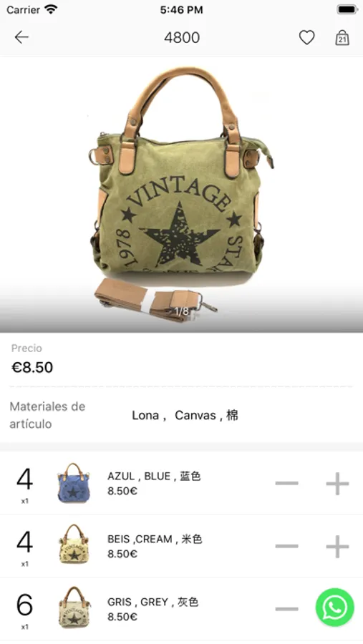Viewport: 363px width, 644px height.
Task: Decrease quantity of AZUL blue bag
Action: pyautogui.click(x=287, y=484)
